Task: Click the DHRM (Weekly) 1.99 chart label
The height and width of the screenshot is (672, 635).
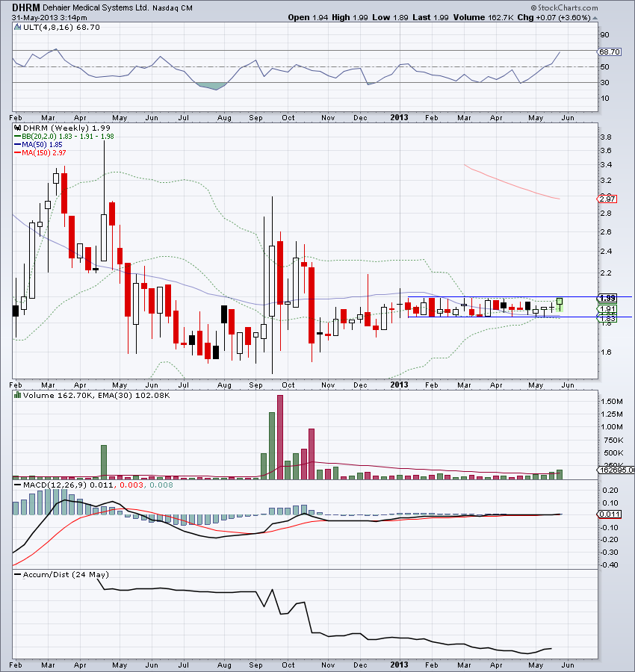Action: coord(66,128)
